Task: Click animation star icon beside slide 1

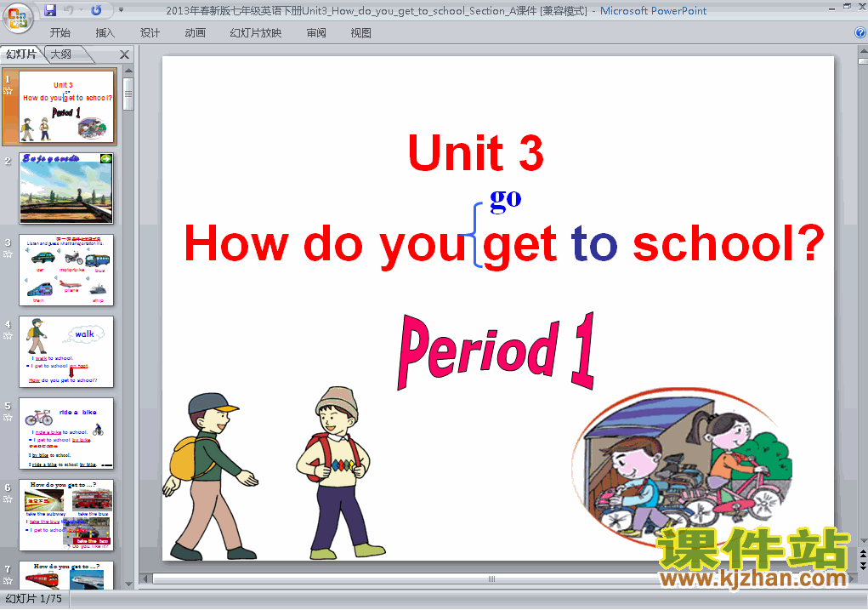Action: coord(8,91)
